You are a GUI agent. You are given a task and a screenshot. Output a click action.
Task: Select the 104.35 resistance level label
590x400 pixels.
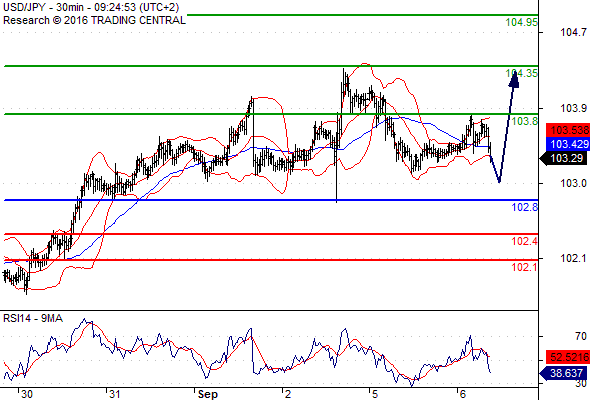522,73
